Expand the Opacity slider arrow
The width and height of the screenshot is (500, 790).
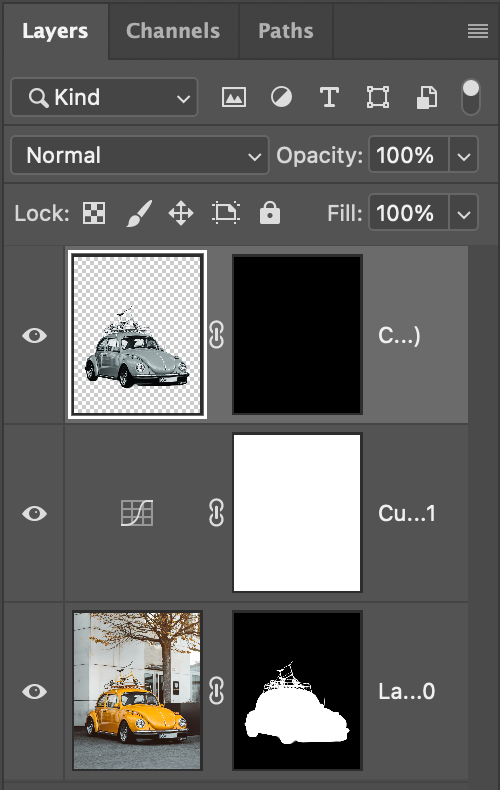[x=464, y=155]
